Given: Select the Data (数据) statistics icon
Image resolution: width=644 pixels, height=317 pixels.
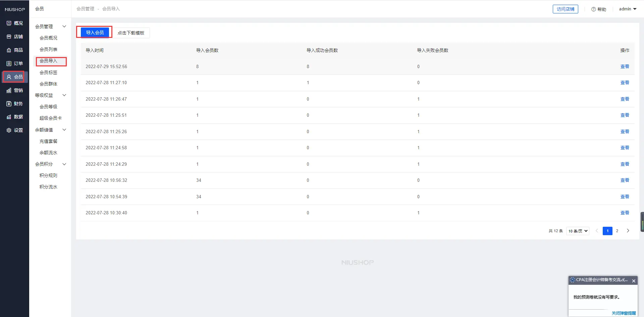Looking at the screenshot, I should 9,117.
